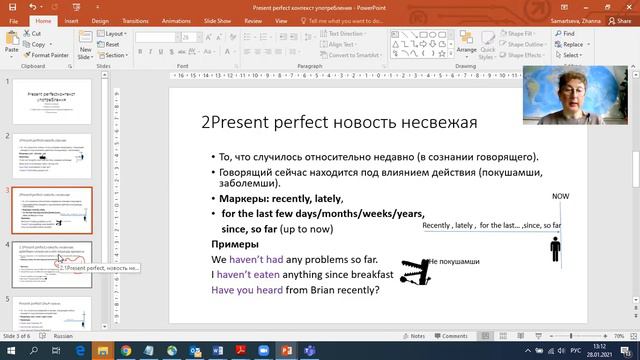Toggle underline formatting

click(x=161, y=52)
